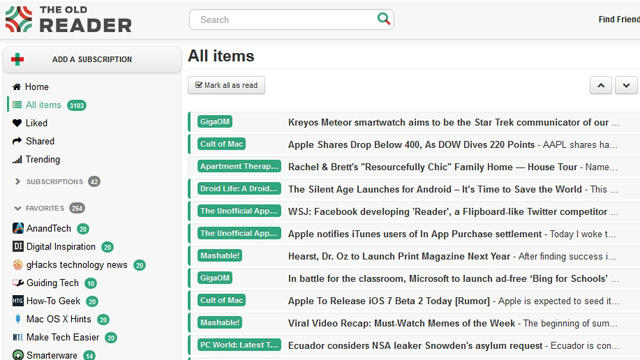The height and width of the screenshot is (360, 640).
Task: Click Unofficial App tag on WSJ Facebook article
Action: pos(239,211)
